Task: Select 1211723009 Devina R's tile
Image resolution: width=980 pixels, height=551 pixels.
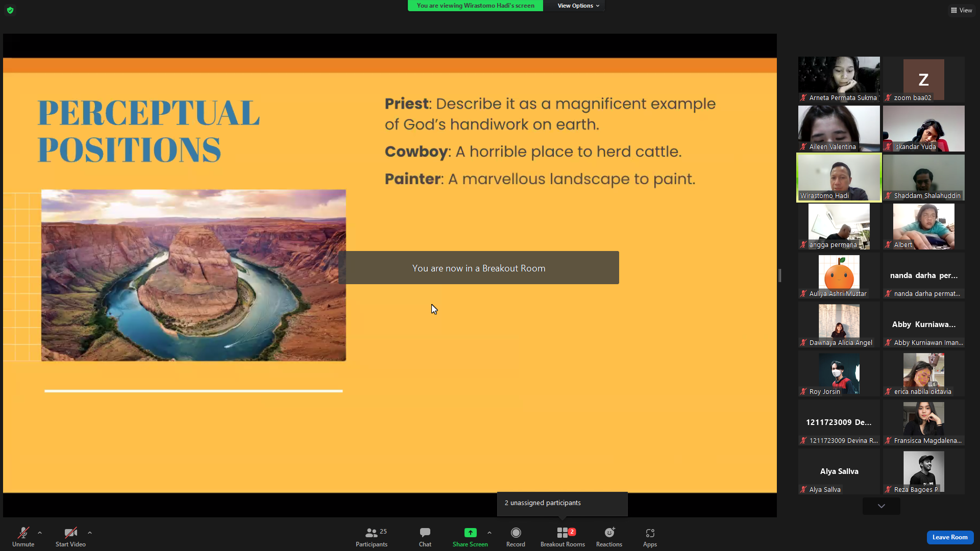Action: 839,422
